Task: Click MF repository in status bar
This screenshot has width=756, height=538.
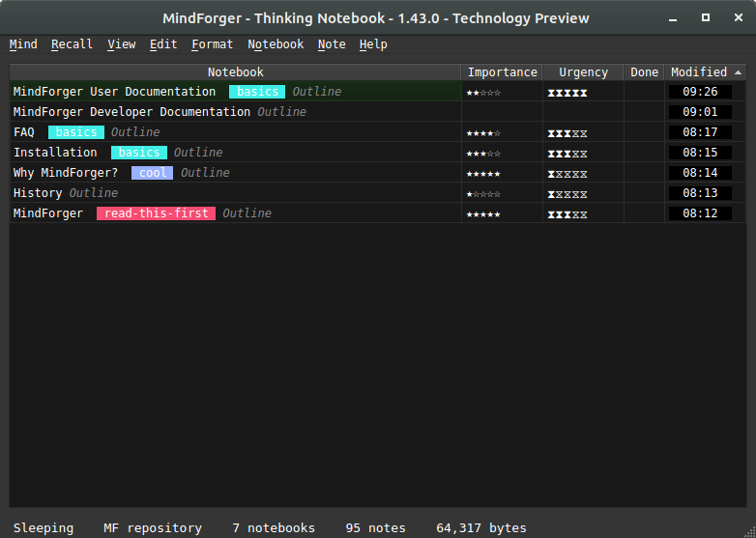Action: coord(153,528)
